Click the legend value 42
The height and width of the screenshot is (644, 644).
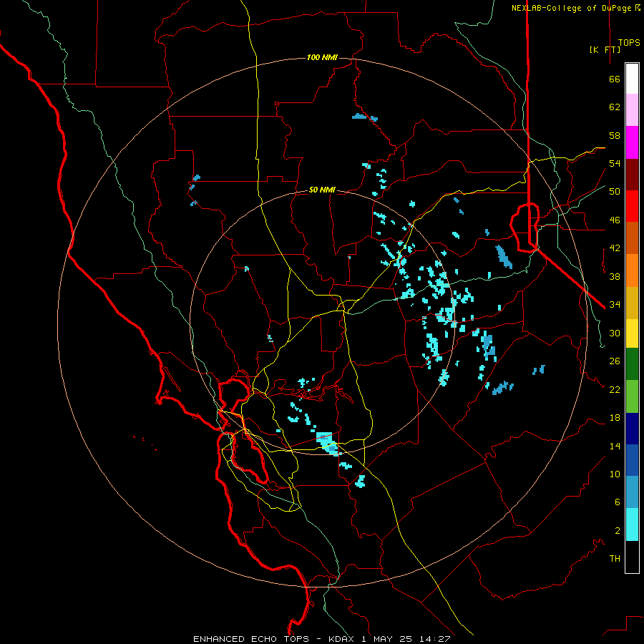(x=615, y=248)
